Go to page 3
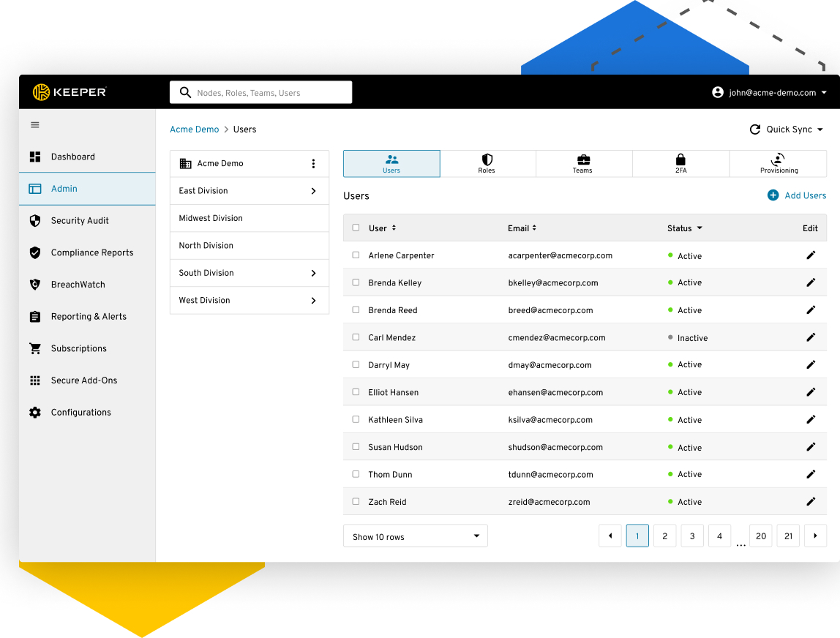The width and height of the screenshot is (840, 638). (x=692, y=536)
